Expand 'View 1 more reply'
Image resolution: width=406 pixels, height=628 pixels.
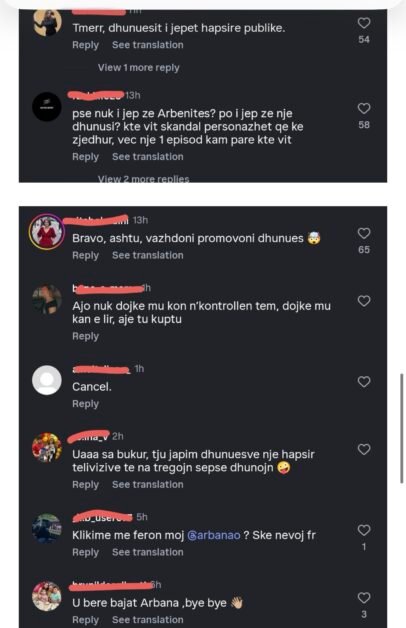tap(139, 68)
